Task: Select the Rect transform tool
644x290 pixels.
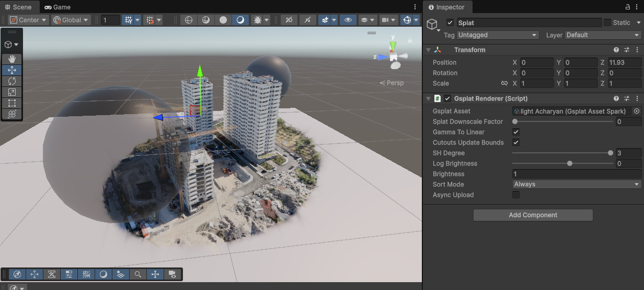Action: (11, 103)
